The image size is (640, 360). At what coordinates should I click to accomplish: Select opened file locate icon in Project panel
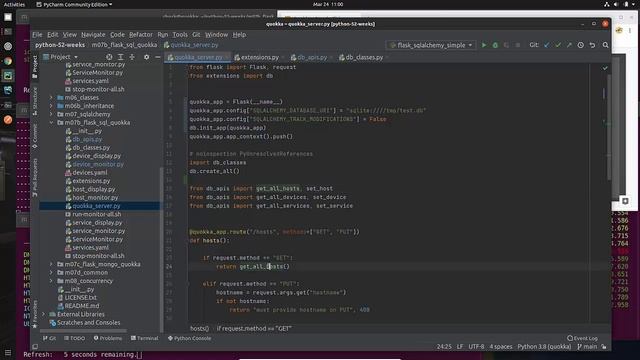point(109,57)
